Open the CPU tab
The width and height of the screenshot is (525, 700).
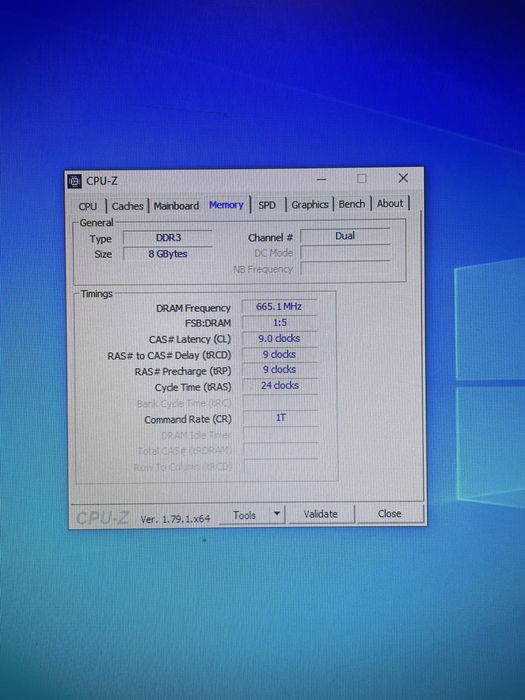coord(88,206)
